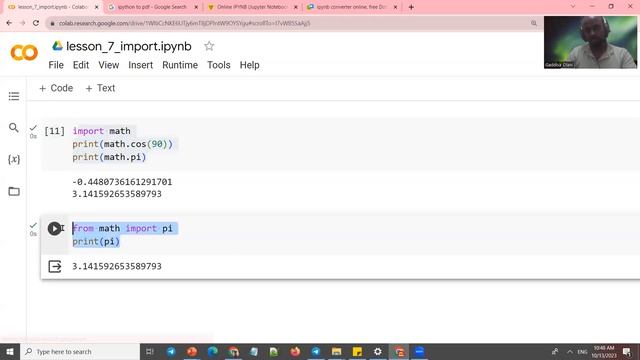The height and width of the screenshot is (360, 640).
Task: Open the Colab logo home link
Action: pyautogui.click(x=24, y=53)
